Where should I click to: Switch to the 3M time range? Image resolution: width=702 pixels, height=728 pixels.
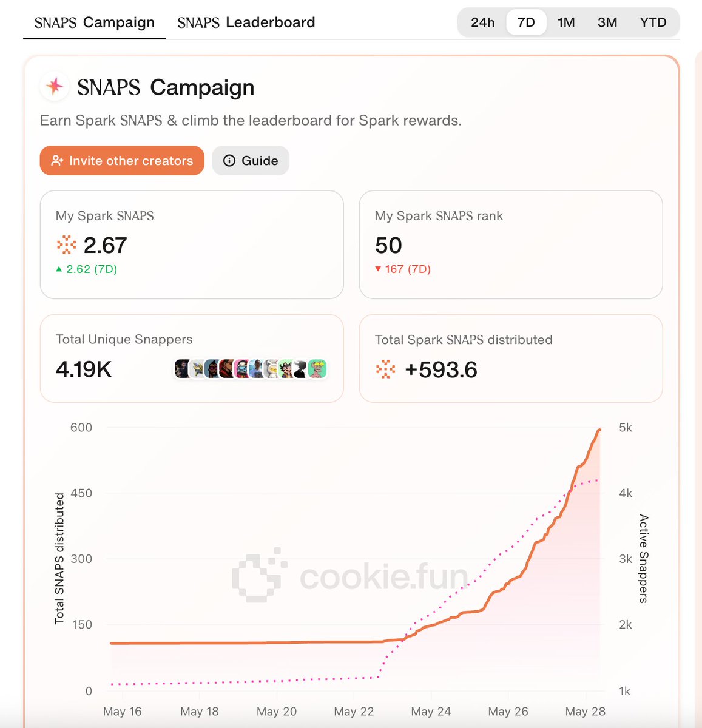(x=607, y=22)
